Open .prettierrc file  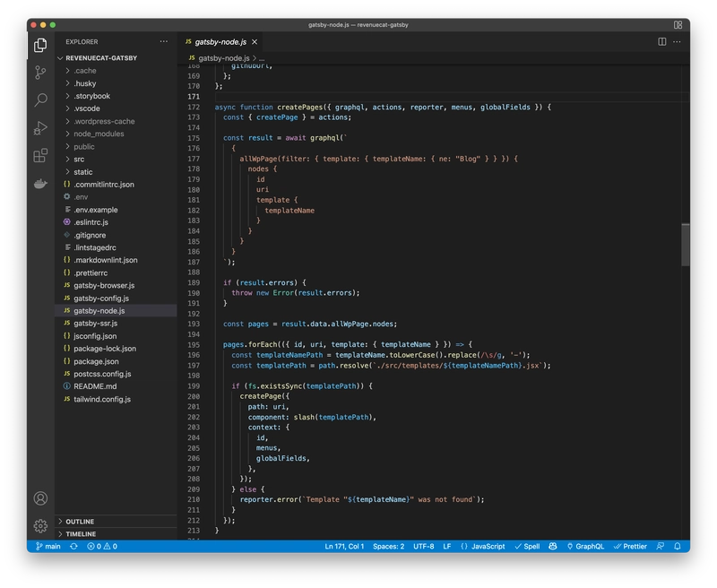[116, 273]
